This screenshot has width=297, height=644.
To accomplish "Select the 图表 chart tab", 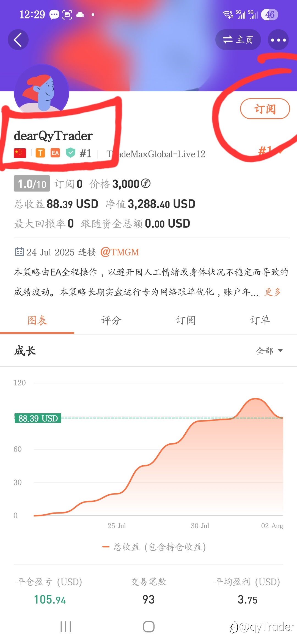I will [x=37, y=320].
